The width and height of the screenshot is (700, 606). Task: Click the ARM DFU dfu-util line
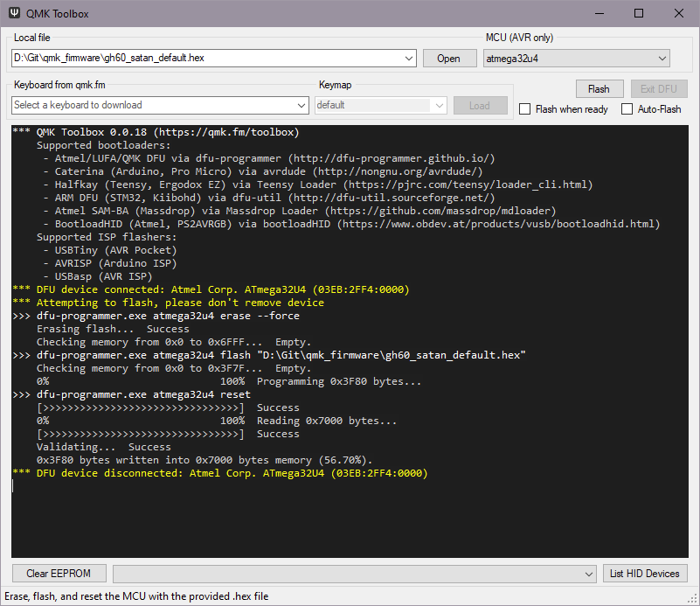pyautogui.click(x=269, y=198)
